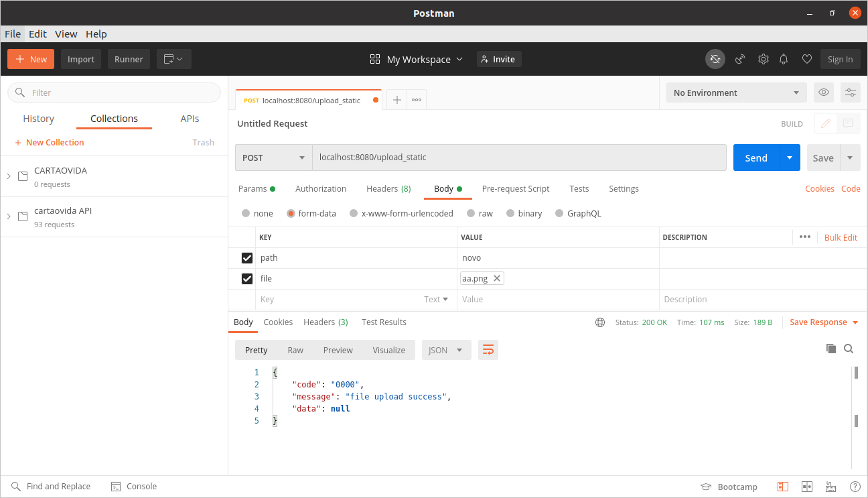Add a new request tab with plus icon
Image resolution: width=868 pixels, height=498 pixels.
click(x=397, y=100)
